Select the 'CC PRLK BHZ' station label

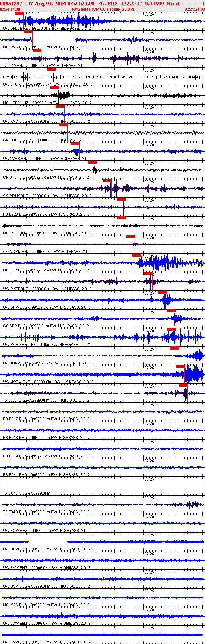click(16, 196)
